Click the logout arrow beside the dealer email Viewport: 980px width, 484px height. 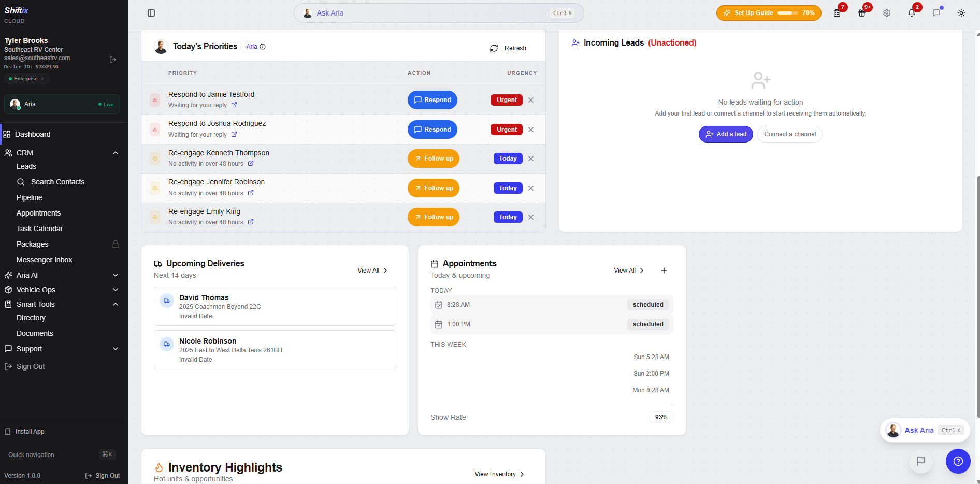[x=113, y=60]
